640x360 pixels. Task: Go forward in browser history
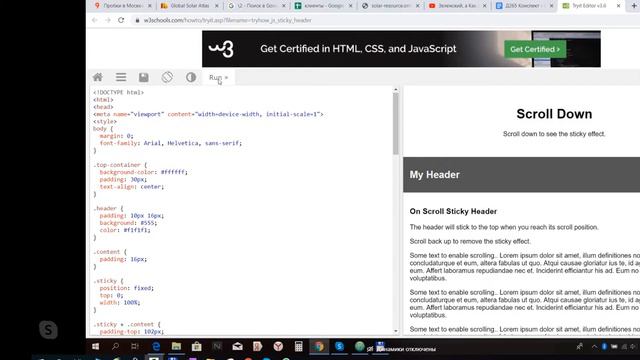click(108, 20)
